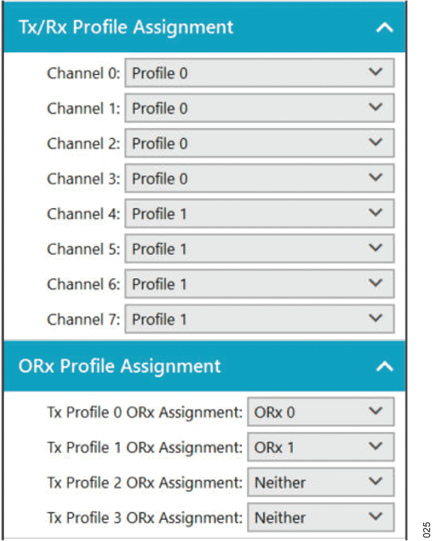Open Tx Profile 1 ORx Assignment dropdown

click(321, 447)
